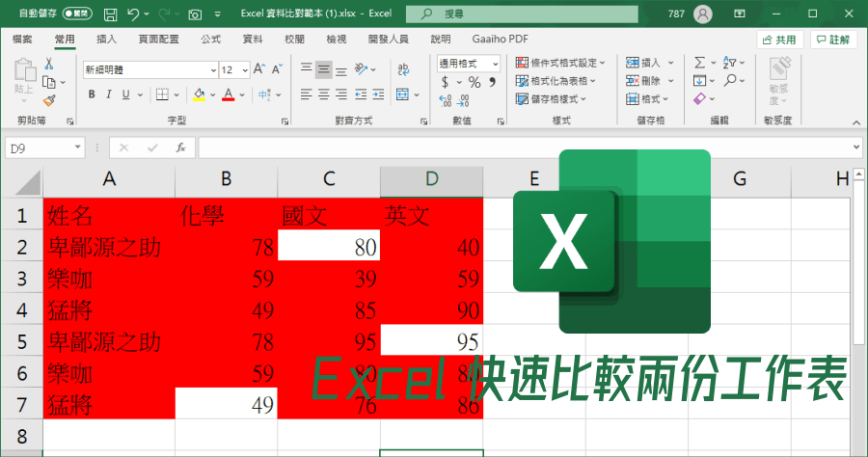Switch to the 公式 tab
This screenshot has height=457, width=868.
click(x=210, y=40)
